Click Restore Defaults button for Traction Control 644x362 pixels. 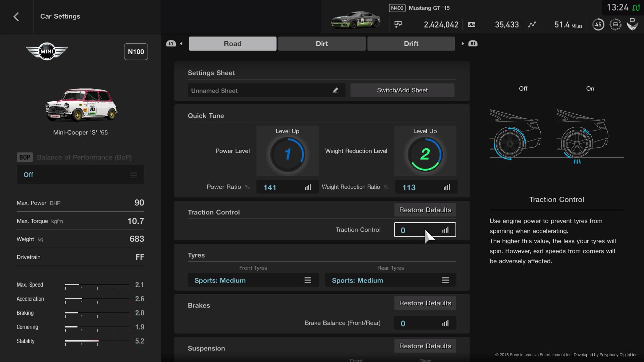(425, 209)
